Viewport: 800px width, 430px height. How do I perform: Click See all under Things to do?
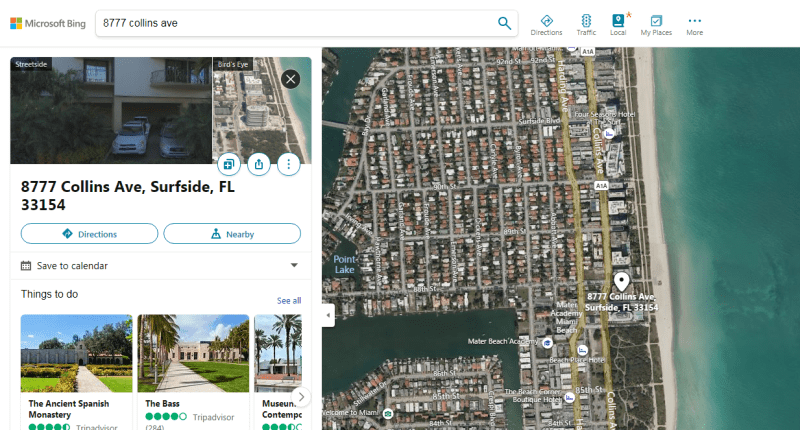click(x=289, y=300)
